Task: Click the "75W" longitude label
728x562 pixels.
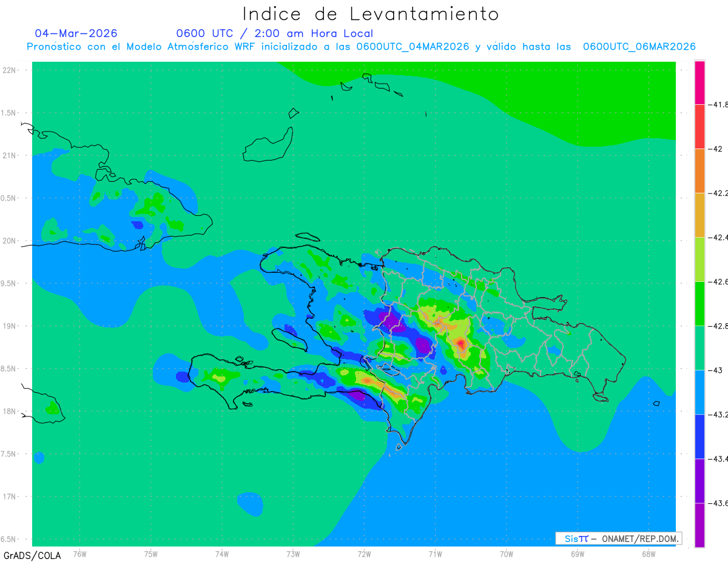Action: click(151, 553)
